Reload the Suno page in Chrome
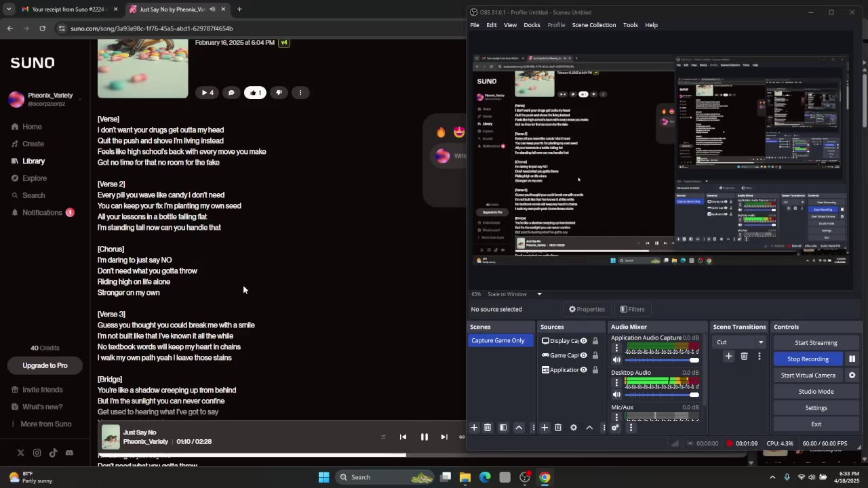868x488 pixels. 42,28
